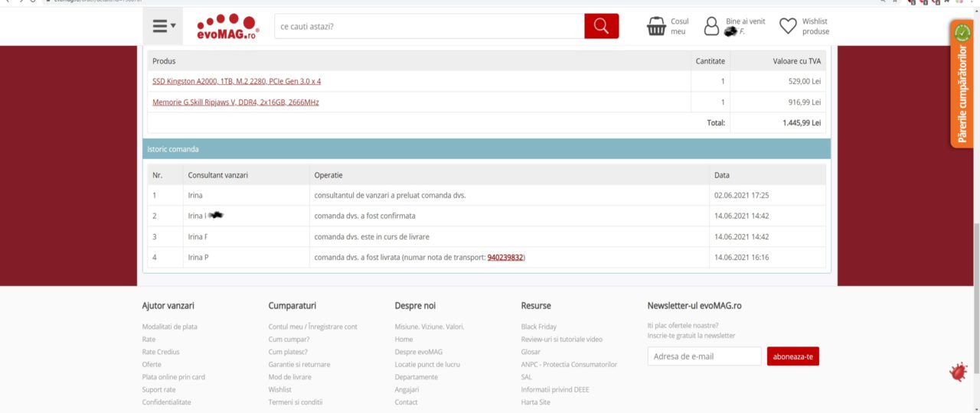Viewport: 980px width, 413px height.
Task: Open 'Contact' footer link
Action: tap(406, 402)
